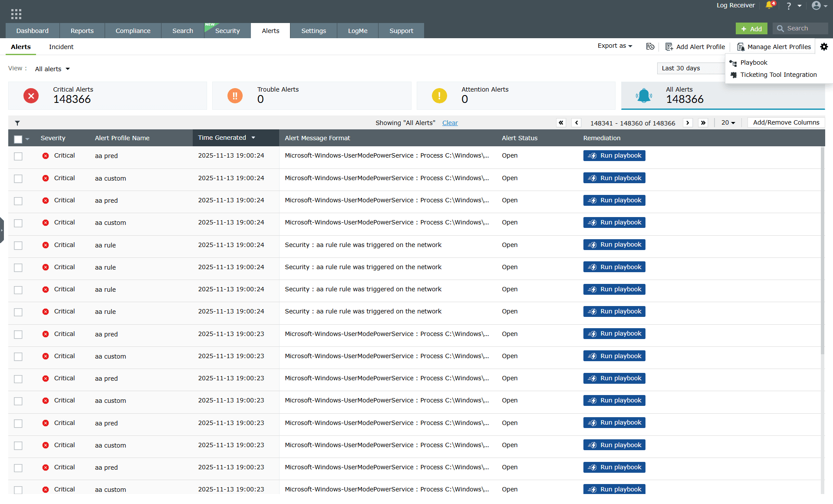Expand the All alerts view dropdown
833x504 pixels.
52,69
